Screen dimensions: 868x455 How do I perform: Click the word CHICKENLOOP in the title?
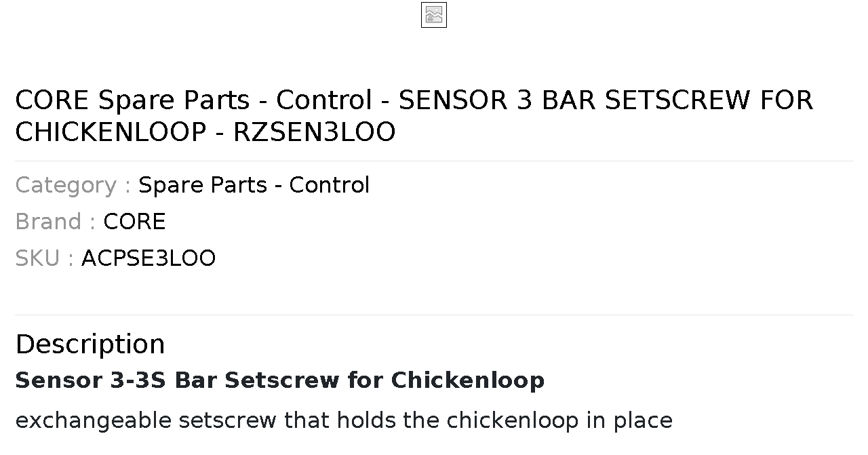click(x=111, y=132)
